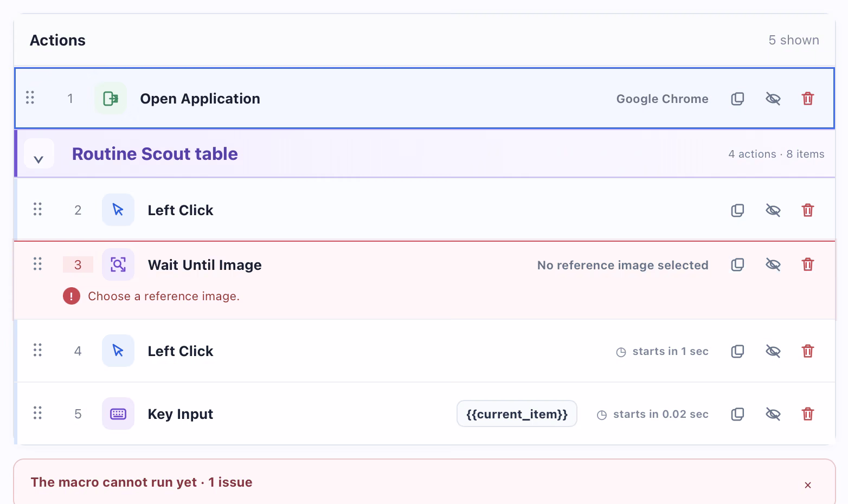Image resolution: width=848 pixels, height=504 pixels.
Task: Click the Open Application action icon
Action: coord(111,99)
